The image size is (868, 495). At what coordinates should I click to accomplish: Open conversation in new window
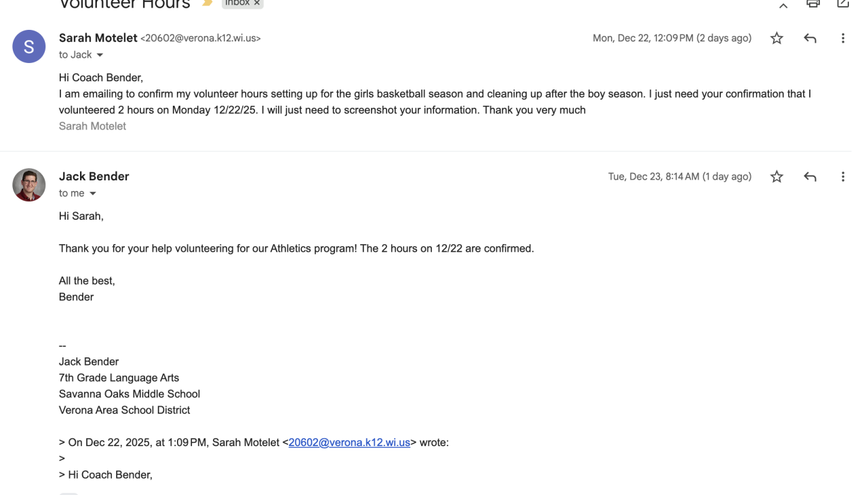pyautogui.click(x=843, y=4)
